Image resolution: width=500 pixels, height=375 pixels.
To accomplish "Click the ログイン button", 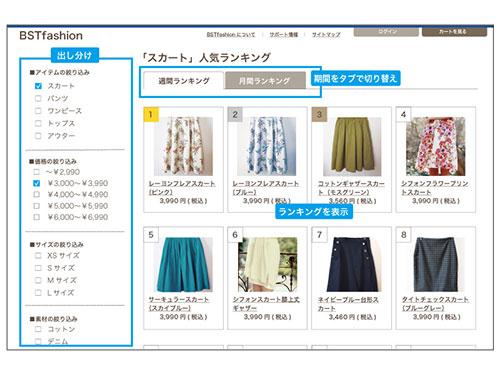I will tap(386, 32).
